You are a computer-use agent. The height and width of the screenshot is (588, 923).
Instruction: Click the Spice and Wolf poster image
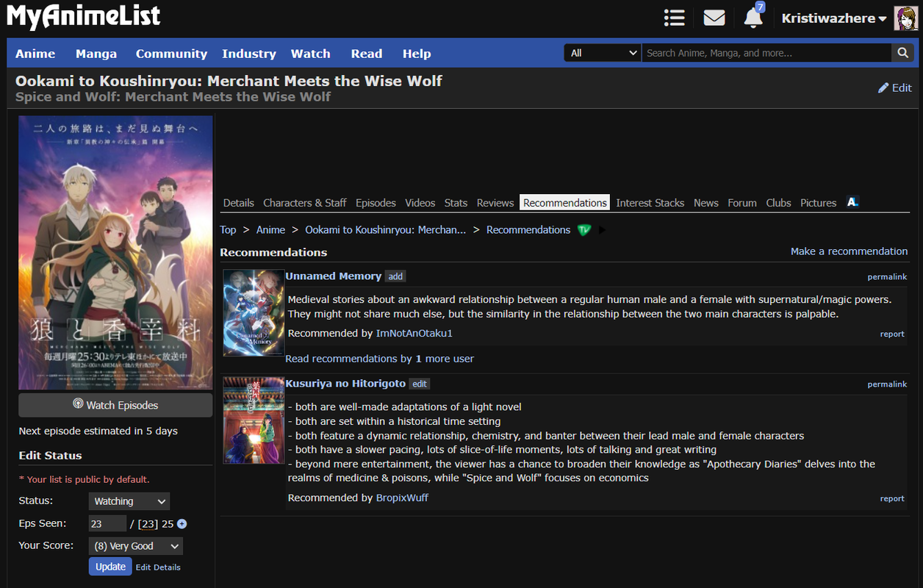click(115, 253)
